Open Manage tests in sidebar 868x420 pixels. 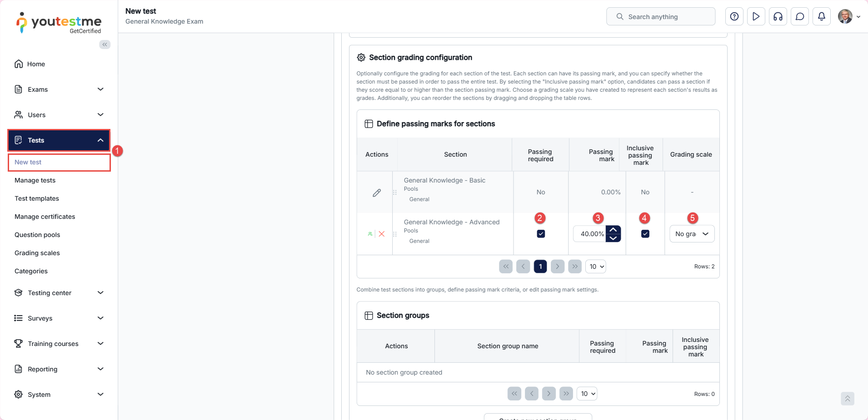(35, 180)
